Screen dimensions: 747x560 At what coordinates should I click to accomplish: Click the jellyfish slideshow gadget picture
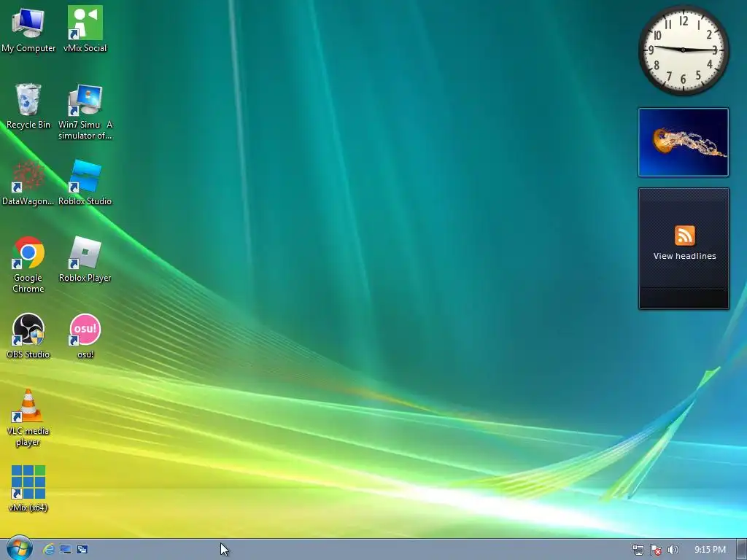(683, 142)
